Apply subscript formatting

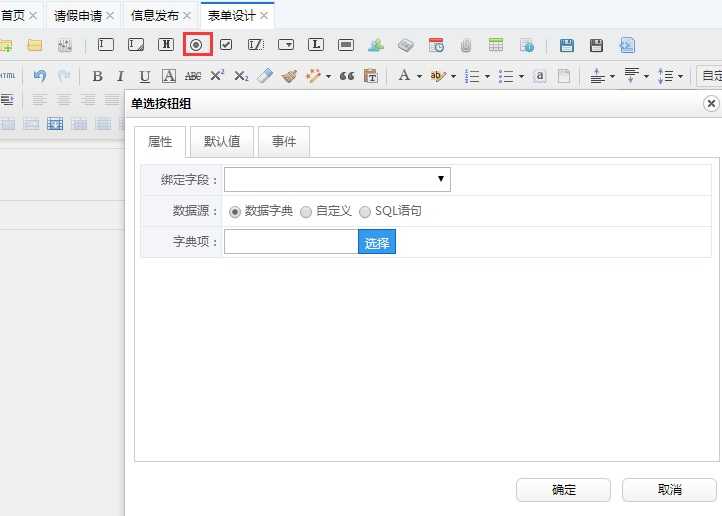click(241, 76)
